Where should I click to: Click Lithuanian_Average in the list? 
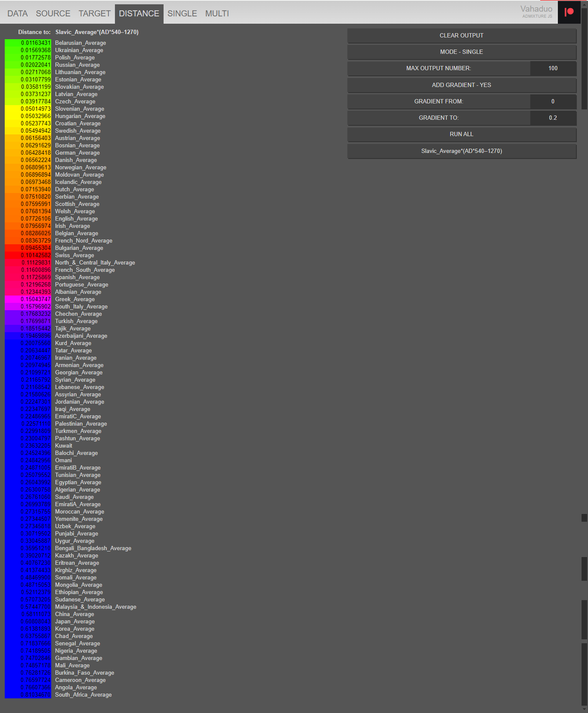pyautogui.click(x=80, y=72)
